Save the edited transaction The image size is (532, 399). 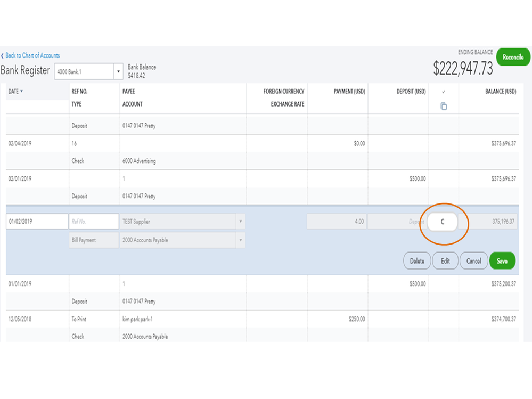point(502,261)
